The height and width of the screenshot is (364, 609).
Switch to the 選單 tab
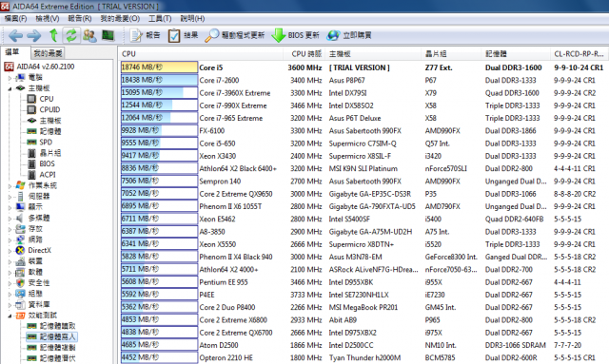[12, 52]
